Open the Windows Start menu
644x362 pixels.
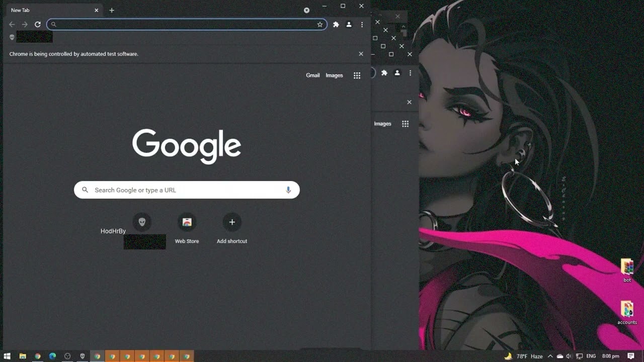point(7,356)
